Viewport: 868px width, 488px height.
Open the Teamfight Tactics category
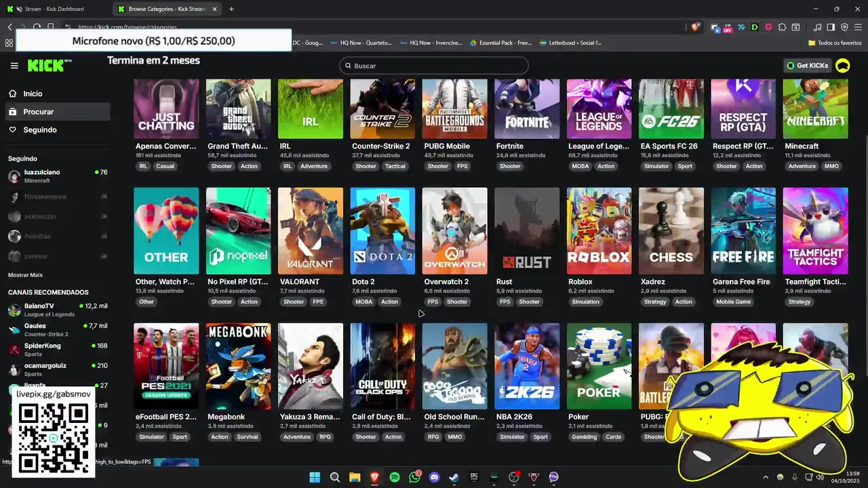[815, 231]
